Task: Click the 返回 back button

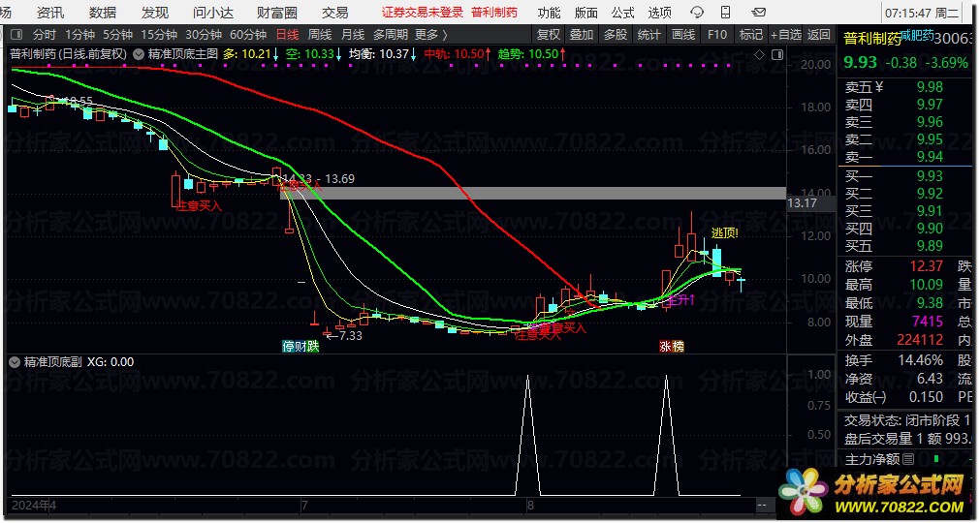Action: (819, 35)
